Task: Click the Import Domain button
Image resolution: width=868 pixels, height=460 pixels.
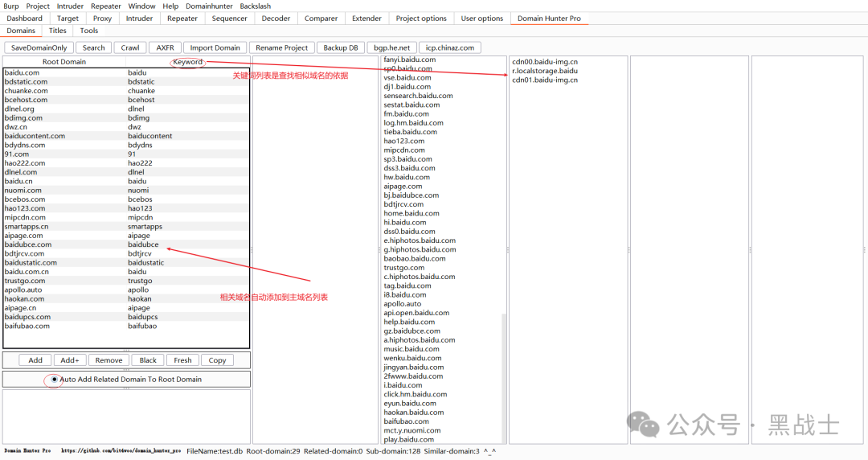Action: pyautogui.click(x=215, y=47)
